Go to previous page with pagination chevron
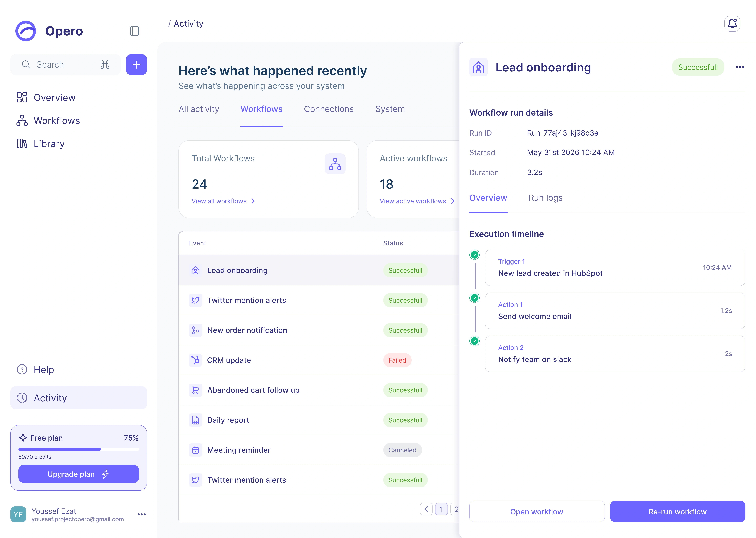756x538 pixels. coord(426,509)
